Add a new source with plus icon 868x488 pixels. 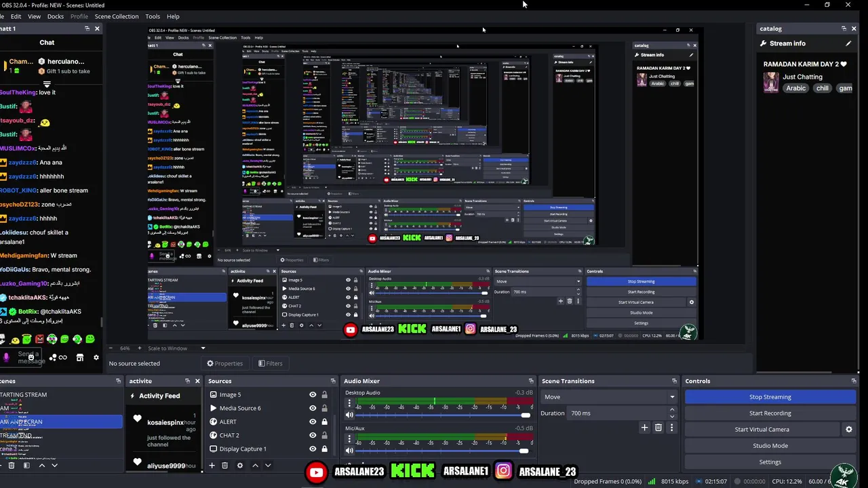[212, 466]
